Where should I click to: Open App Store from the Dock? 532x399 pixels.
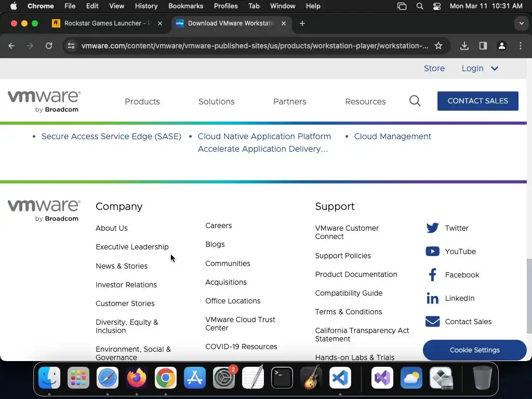coord(195,378)
